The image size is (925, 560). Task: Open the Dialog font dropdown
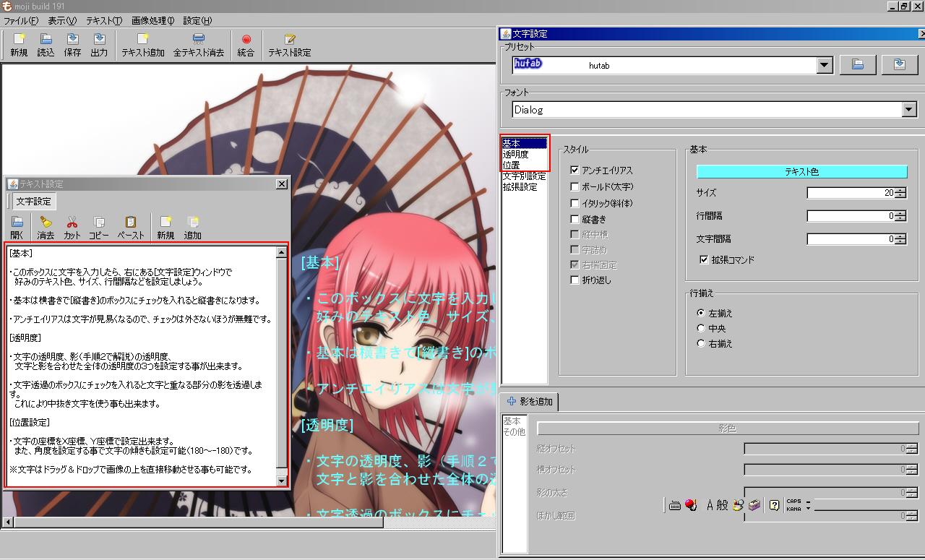(909, 110)
